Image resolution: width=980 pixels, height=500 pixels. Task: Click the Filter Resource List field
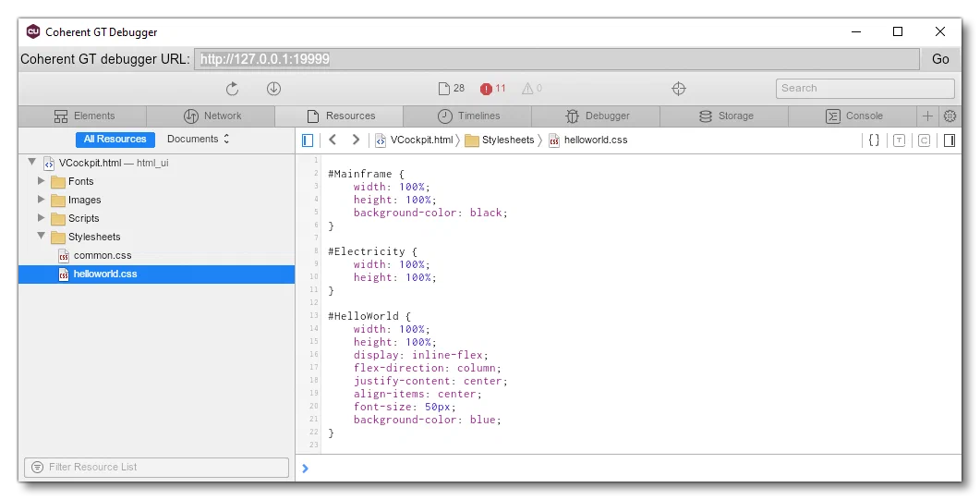pos(156,467)
